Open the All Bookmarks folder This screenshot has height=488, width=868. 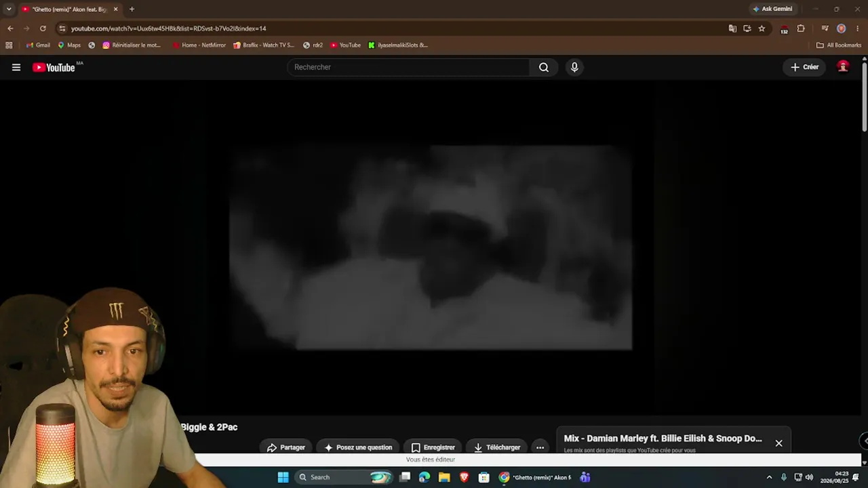(x=839, y=45)
